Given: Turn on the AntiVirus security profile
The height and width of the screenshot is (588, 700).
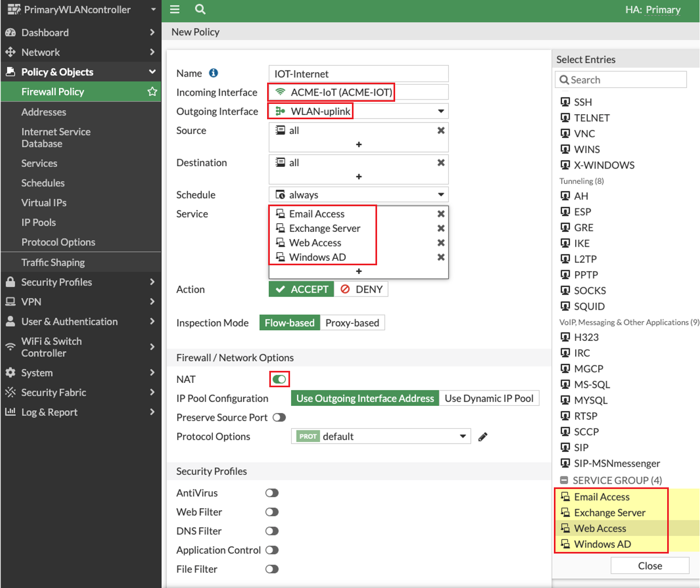Looking at the screenshot, I should (x=272, y=493).
